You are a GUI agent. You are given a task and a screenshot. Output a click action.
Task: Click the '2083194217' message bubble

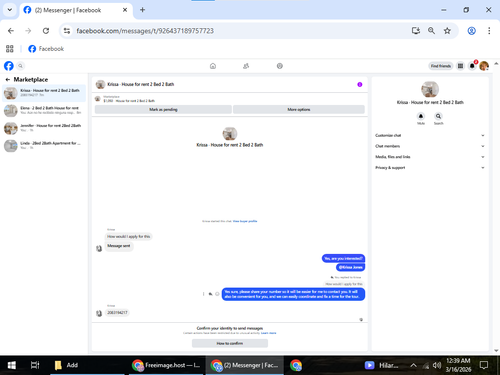pos(117,312)
